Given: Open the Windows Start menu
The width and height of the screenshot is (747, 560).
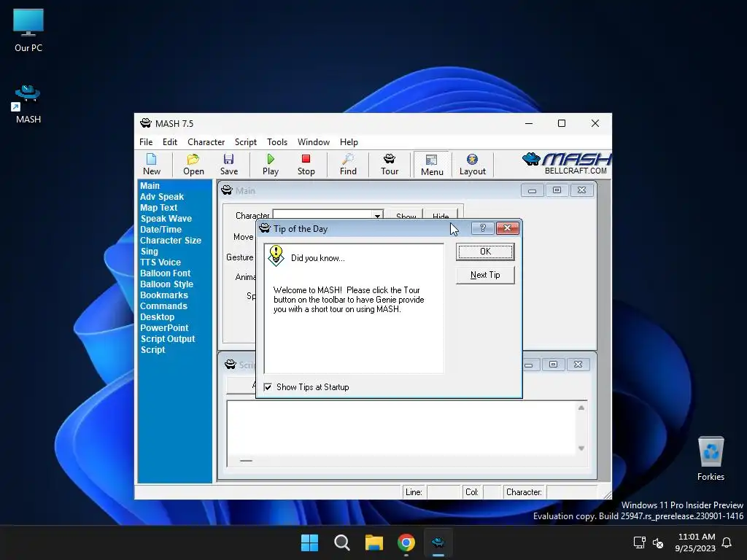Looking at the screenshot, I should 309,542.
